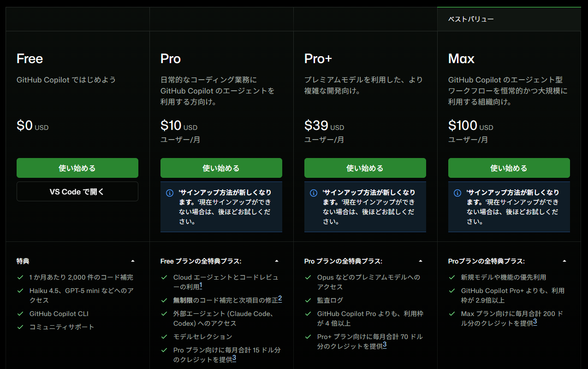Collapse the Pro plan feature list
The width and height of the screenshot is (588, 369).
(x=277, y=261)
